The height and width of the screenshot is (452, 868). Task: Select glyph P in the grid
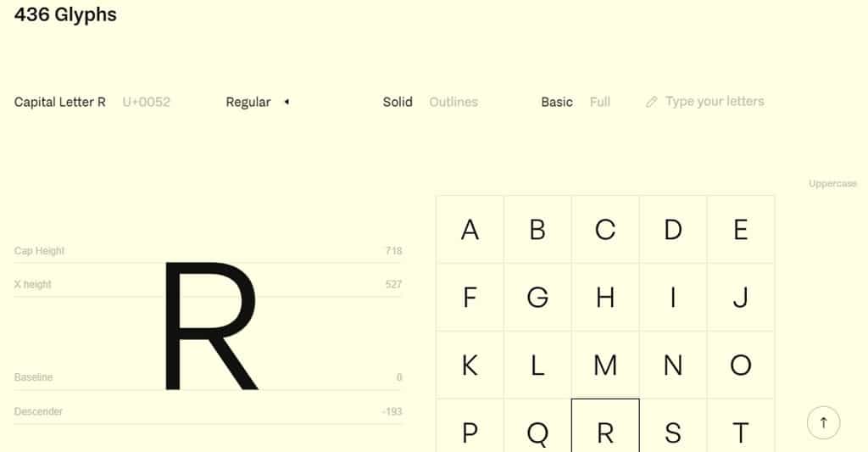470,426
